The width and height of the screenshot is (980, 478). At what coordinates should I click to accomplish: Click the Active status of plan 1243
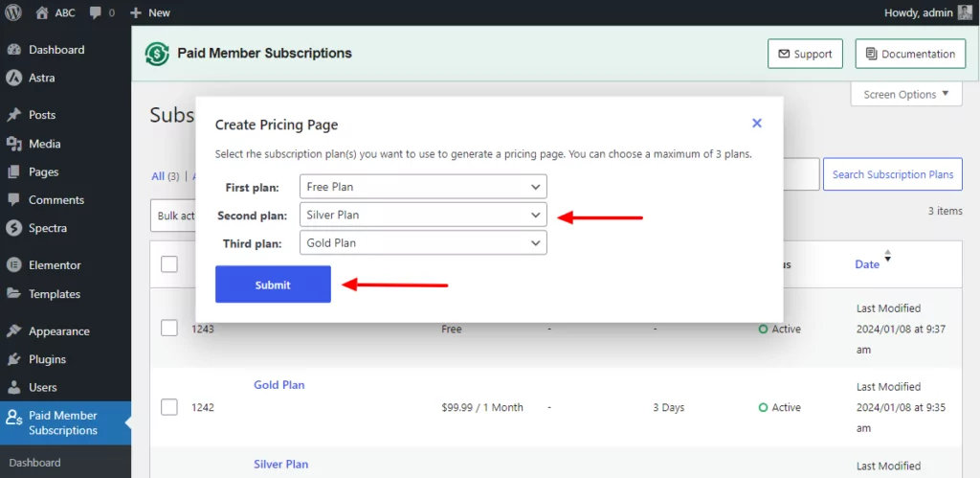[779, 330]
